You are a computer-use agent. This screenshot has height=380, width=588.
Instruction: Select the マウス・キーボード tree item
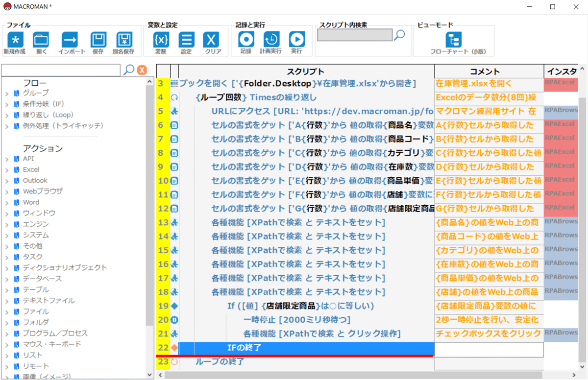pyautogui.click(x=52, y=344)
